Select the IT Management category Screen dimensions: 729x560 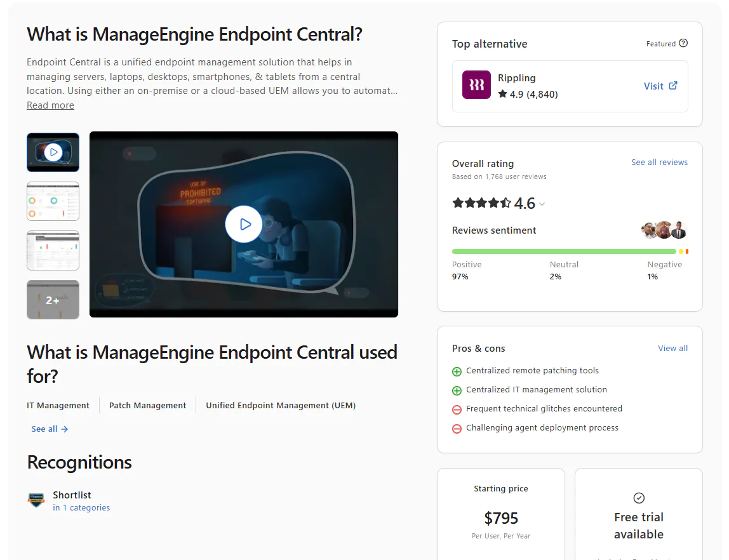click(x=58, y=405)
